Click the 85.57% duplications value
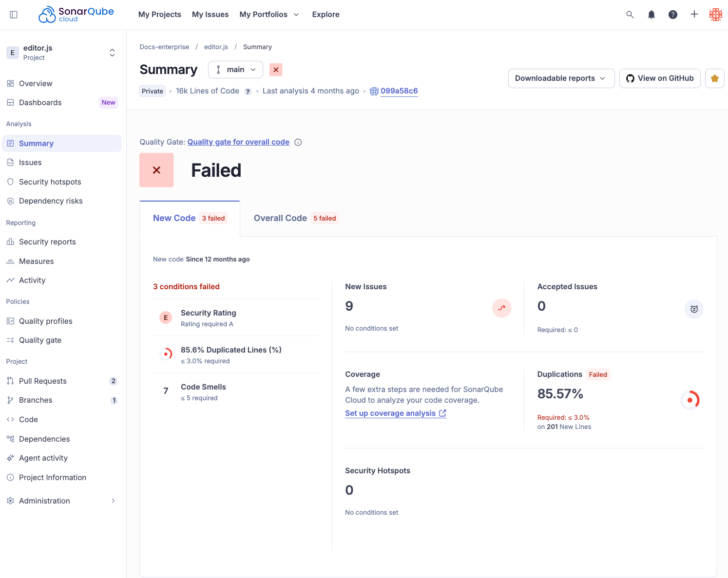 coord(560,394)
